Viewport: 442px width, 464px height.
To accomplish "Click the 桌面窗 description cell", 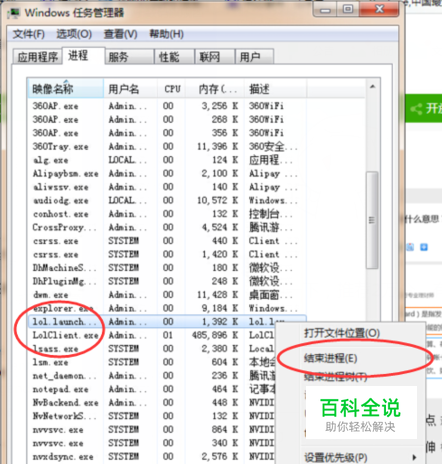I will (270, 295).
